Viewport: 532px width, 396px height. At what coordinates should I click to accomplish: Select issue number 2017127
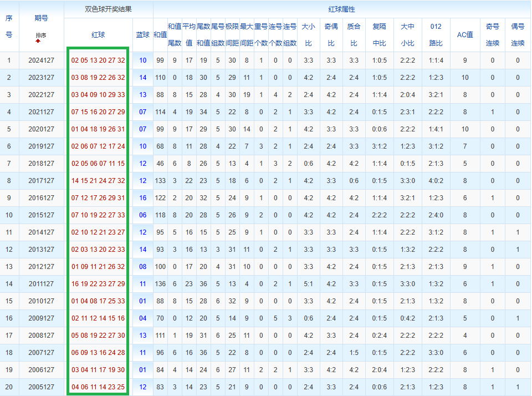tap(42, 181)
